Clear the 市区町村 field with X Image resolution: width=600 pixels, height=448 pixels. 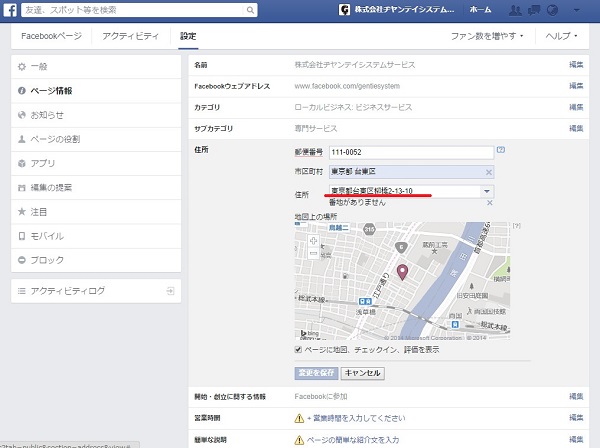[489, 172]
